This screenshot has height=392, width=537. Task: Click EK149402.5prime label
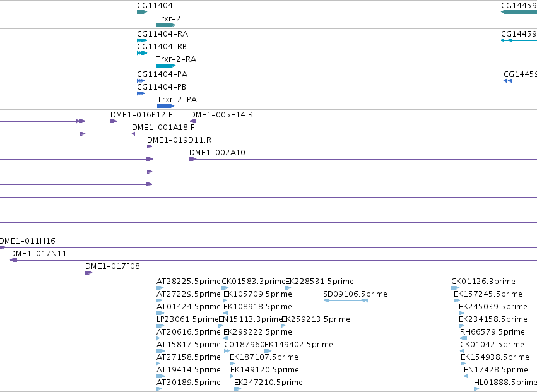tap(298, 345)
